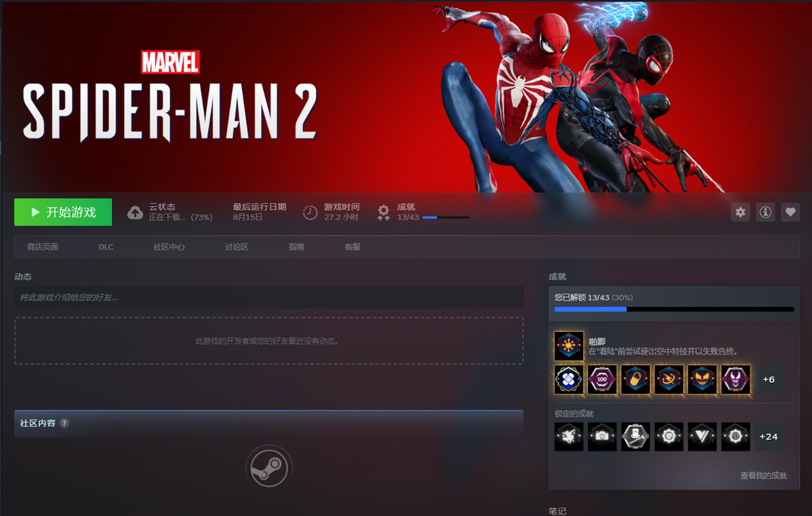Click the question mark beside 社区内容
The height and width of the screenshot is (516, 812).
pos(64,423)
